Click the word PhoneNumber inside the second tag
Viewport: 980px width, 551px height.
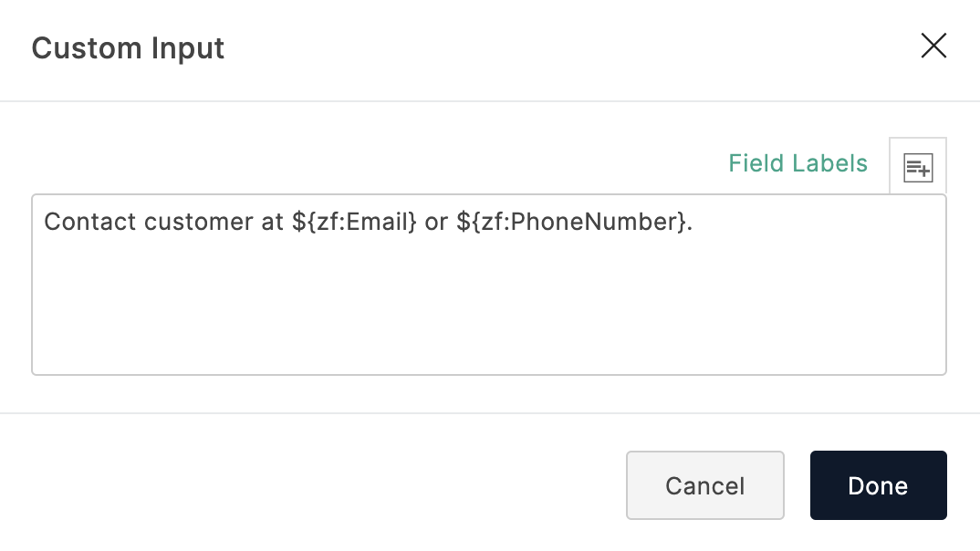(x=594, y=221)
